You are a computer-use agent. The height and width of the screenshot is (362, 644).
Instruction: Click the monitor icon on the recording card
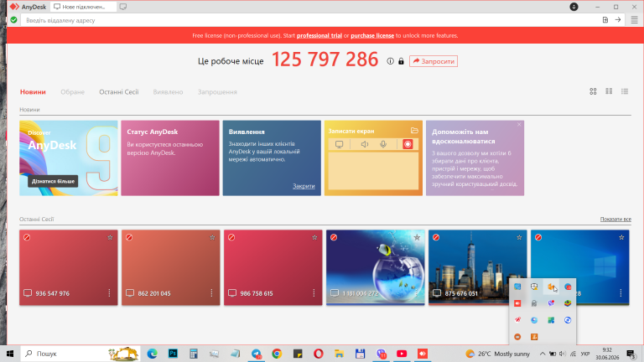340,144
